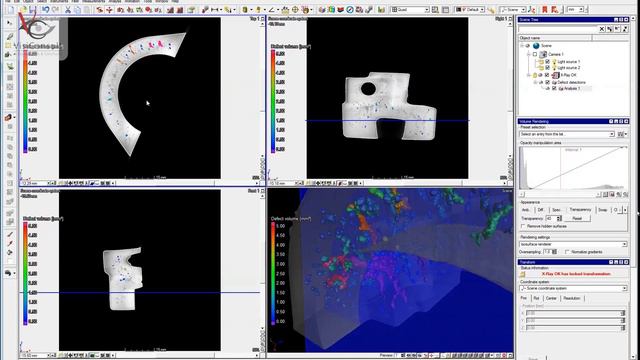Click the blue compass toolbar icon
This screenshot has width=640, height=360.
(x=350, y=9)
